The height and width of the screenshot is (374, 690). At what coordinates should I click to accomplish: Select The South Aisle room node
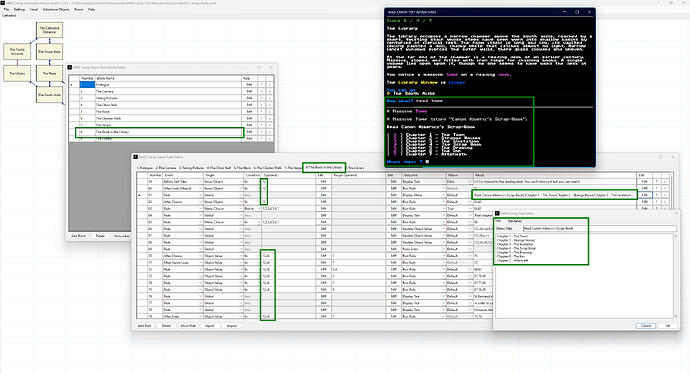click(49, 95)
